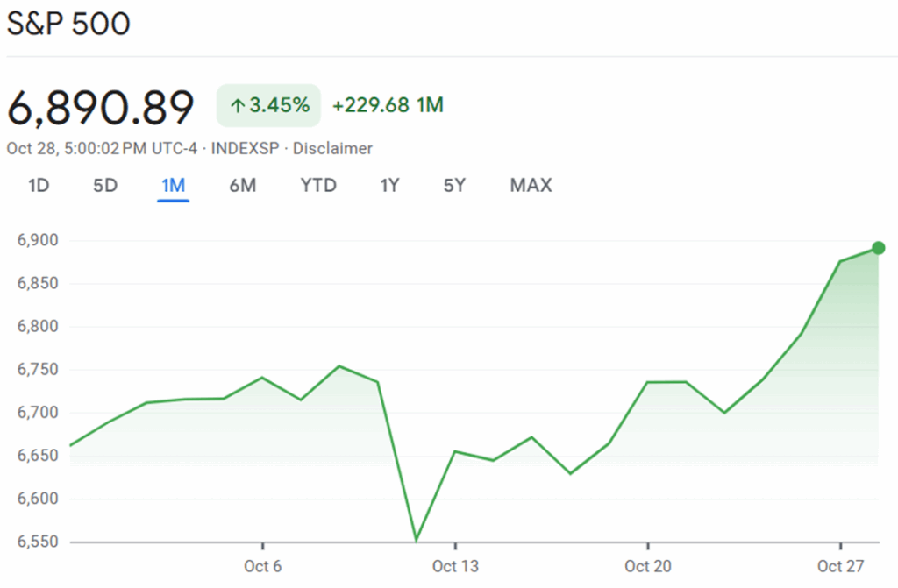Select the 1M range tab
898x588 pixels.
[x=174, y=185]
